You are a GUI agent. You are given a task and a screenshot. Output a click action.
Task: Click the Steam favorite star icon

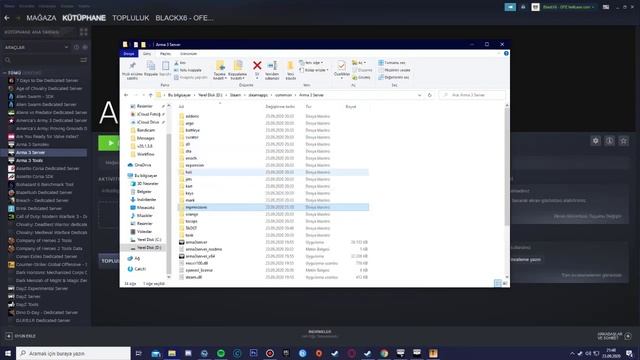click(623, 141)
